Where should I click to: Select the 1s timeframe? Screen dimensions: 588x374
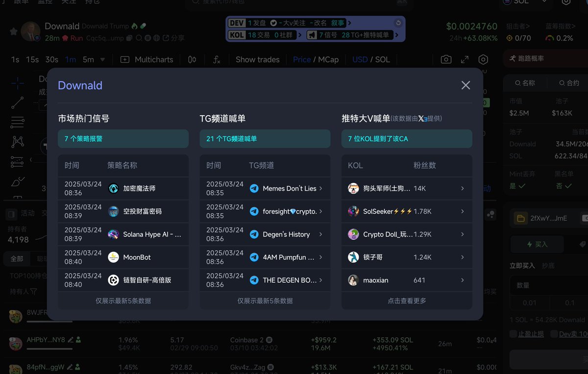tap(15, 59)
